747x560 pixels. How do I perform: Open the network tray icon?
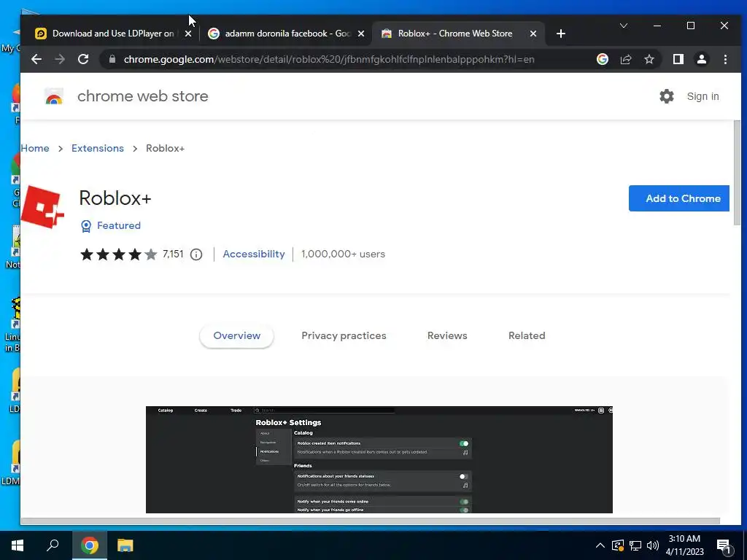[635, 545]
